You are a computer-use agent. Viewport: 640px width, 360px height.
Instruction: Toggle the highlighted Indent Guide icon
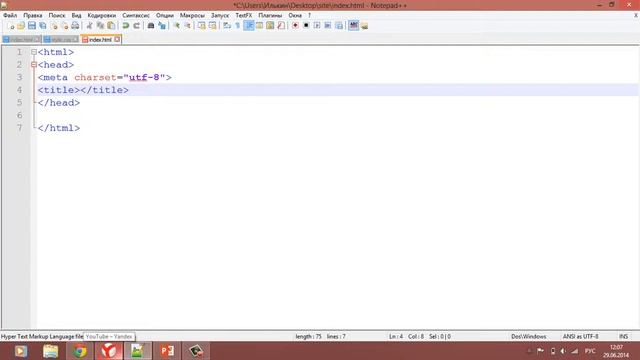tap(249, 26)
